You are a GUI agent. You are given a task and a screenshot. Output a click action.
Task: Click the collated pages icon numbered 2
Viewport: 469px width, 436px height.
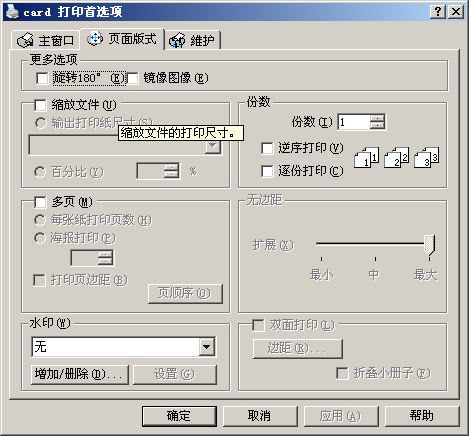(396, 157)
